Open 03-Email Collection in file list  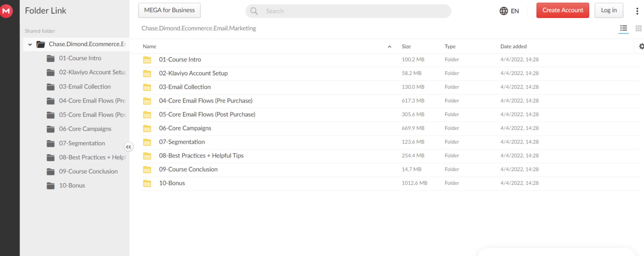(185, 87)
